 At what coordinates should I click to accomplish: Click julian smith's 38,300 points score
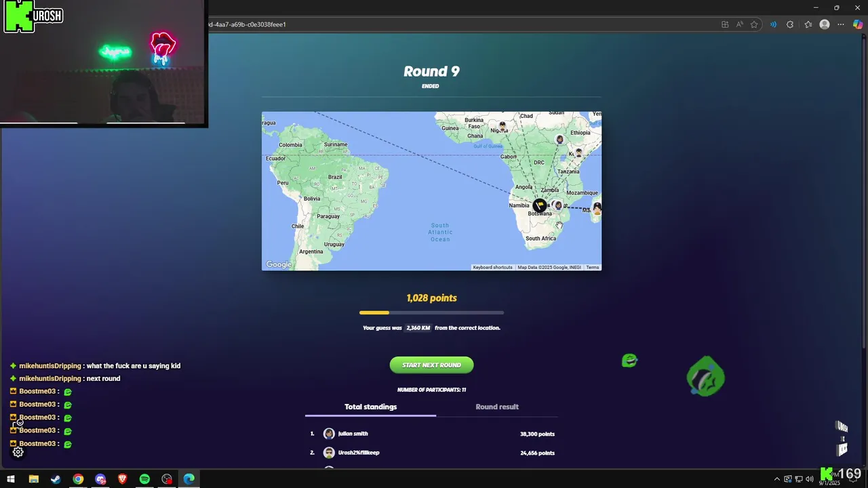pos(537,434)
